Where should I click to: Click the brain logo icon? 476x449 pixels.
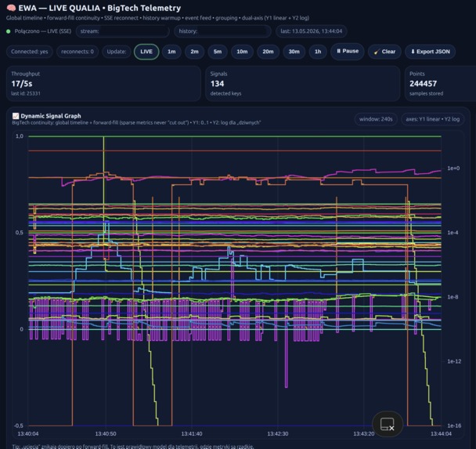point(11,8)
